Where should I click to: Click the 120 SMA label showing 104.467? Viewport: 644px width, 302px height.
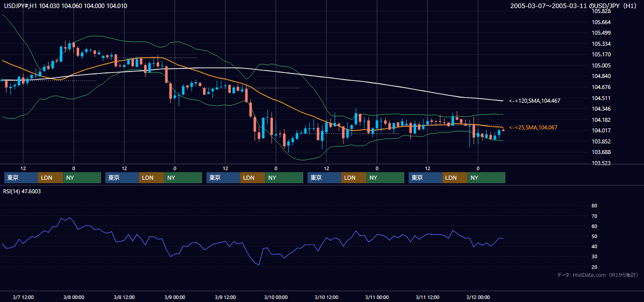pos(534,101)
